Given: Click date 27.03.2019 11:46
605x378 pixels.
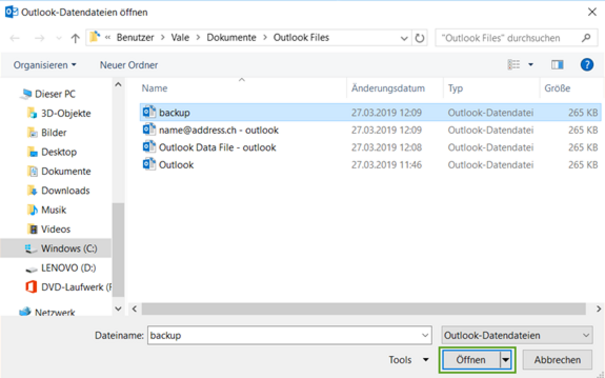Looking at the screenshot, I should point(386,165).
